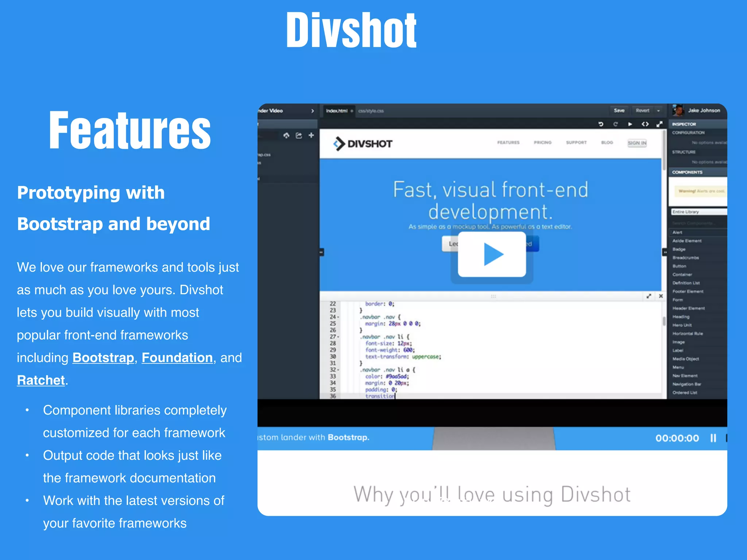Select the Menu component

coord(698,367)
